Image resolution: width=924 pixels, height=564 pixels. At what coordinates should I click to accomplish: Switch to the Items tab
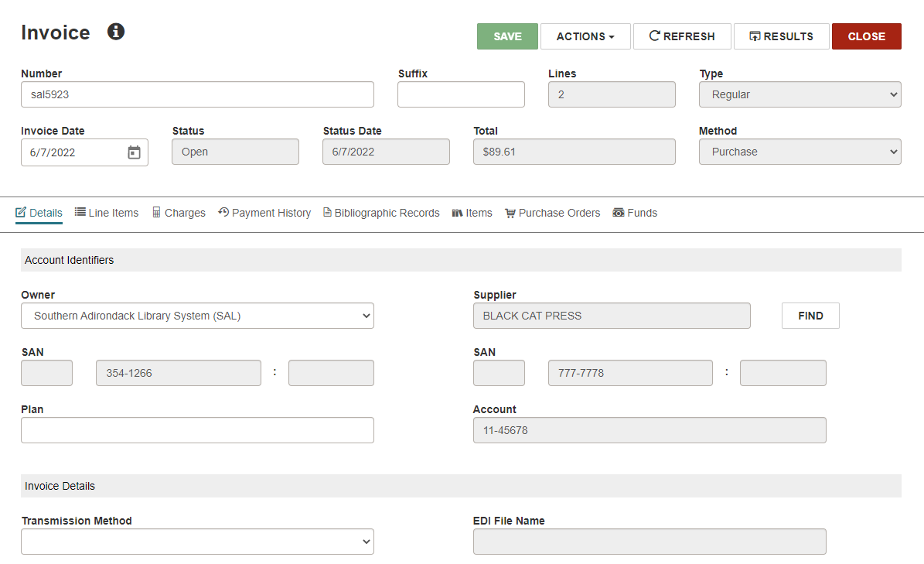[472, 213]
